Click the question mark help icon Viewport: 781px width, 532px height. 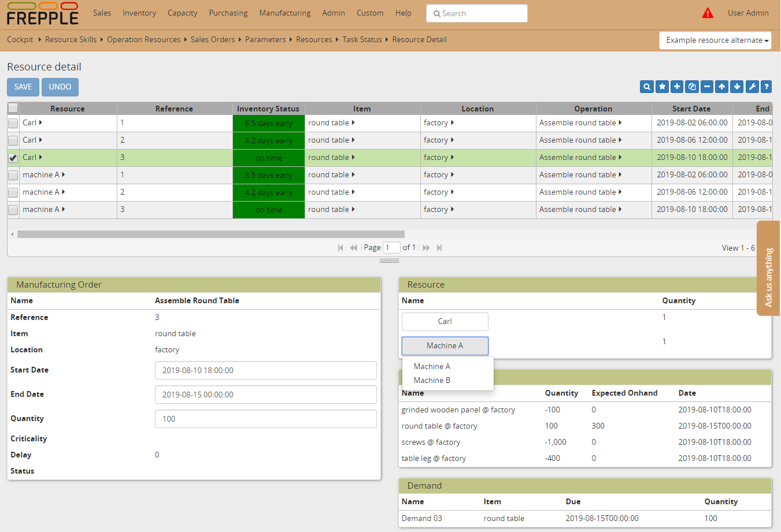tap(767, 87)
